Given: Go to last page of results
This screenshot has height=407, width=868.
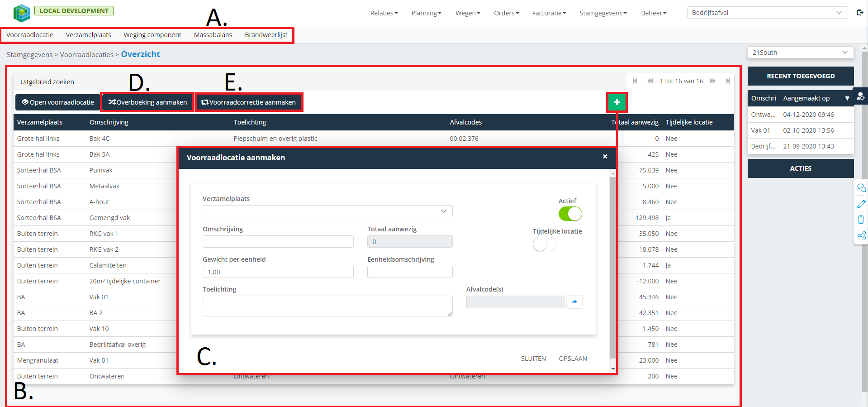Looking at the screenshot, I should point(728,81).
